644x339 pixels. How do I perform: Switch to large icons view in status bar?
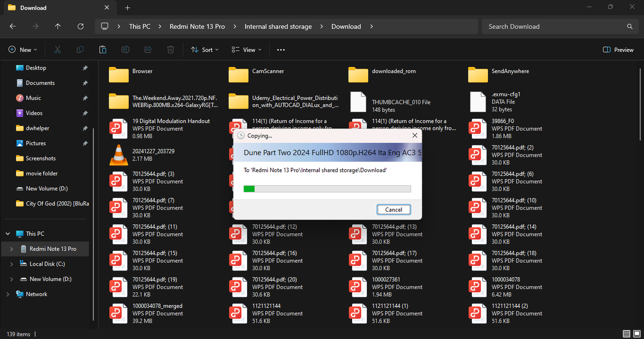coord(636,334)
